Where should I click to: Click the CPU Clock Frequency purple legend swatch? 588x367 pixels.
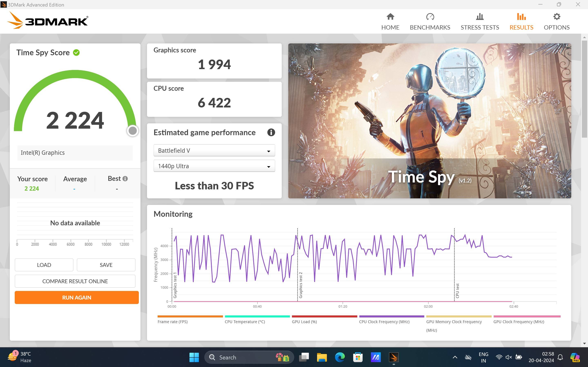pos(391,316)
